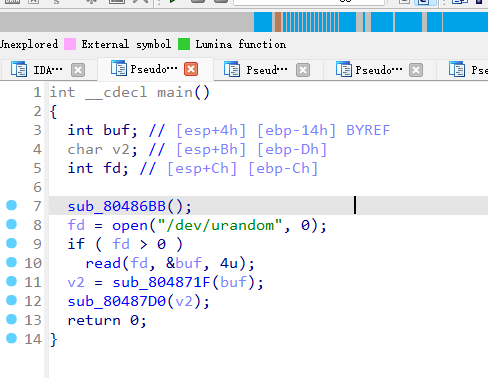Click v2 argument in sub_80487D0 call

(184, 301)
